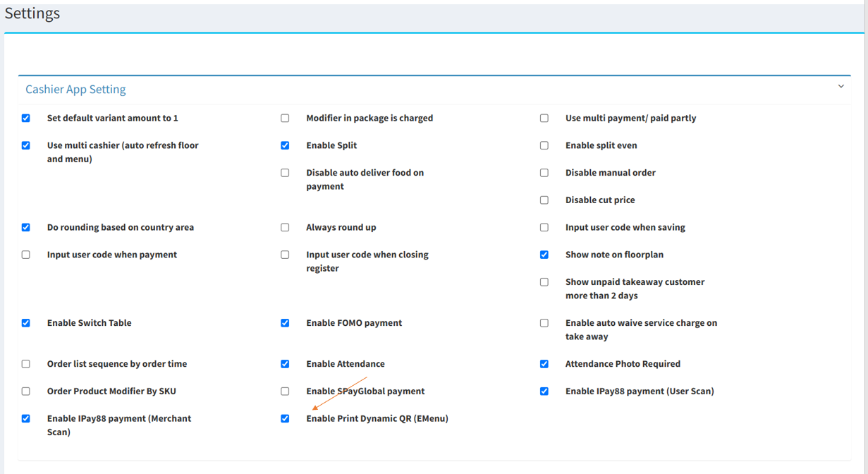This screenshot has height=474, width=868.
Task: Disable the Enable Switch Table checkbox
Action: (x=26, y=323)
